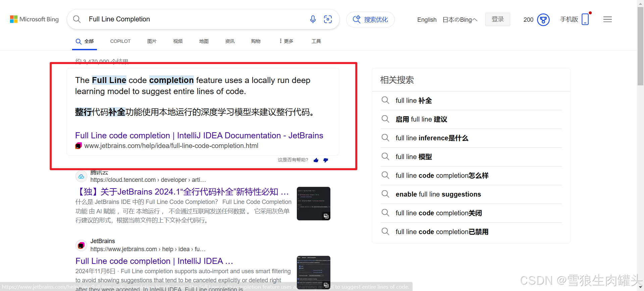
Task: Switch language to English
Action: click(427, 20)
